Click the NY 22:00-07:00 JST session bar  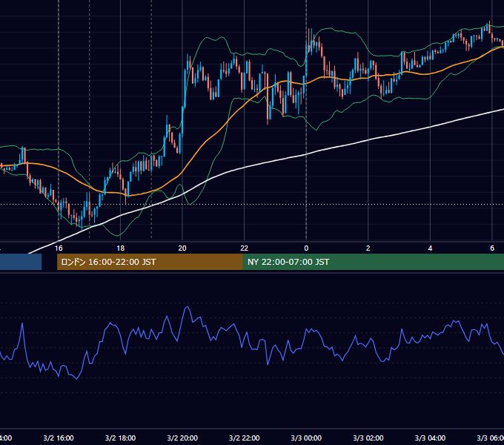(373, 262)
